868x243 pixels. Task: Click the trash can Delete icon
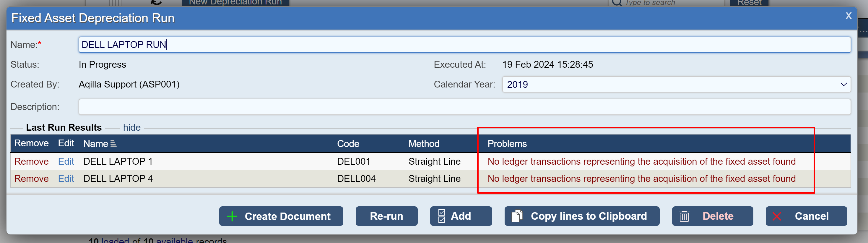pyautogui.click(x=684, y=216)
